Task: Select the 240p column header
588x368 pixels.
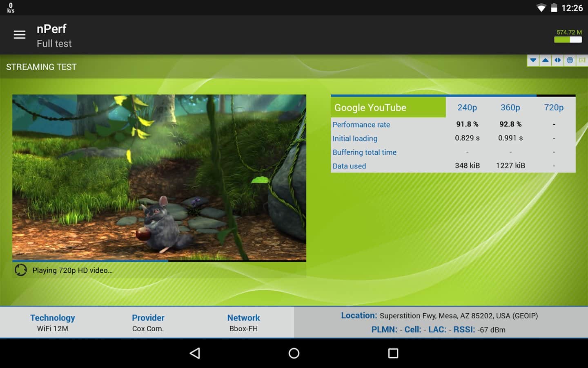Action: tap(467, 108)
